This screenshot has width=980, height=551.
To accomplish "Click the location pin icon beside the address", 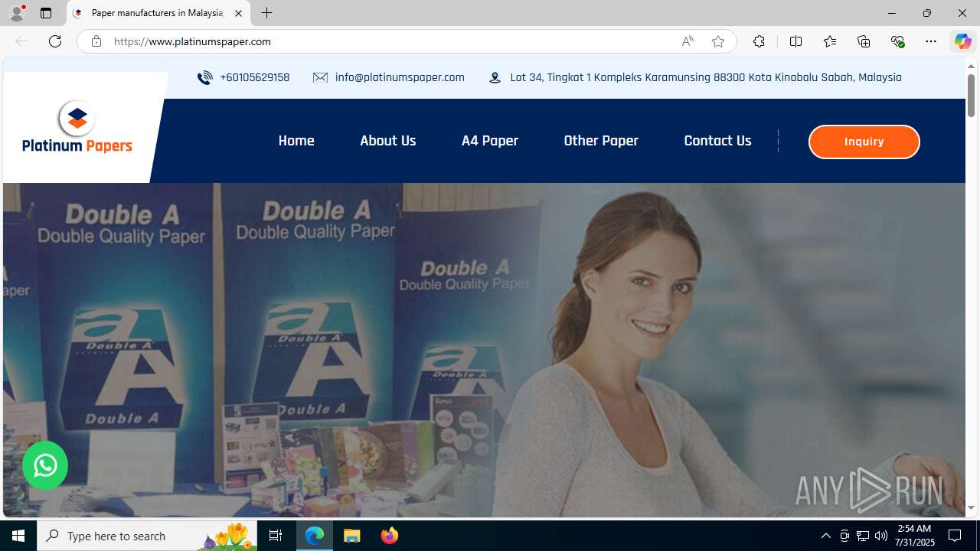I will coord(495,77).
